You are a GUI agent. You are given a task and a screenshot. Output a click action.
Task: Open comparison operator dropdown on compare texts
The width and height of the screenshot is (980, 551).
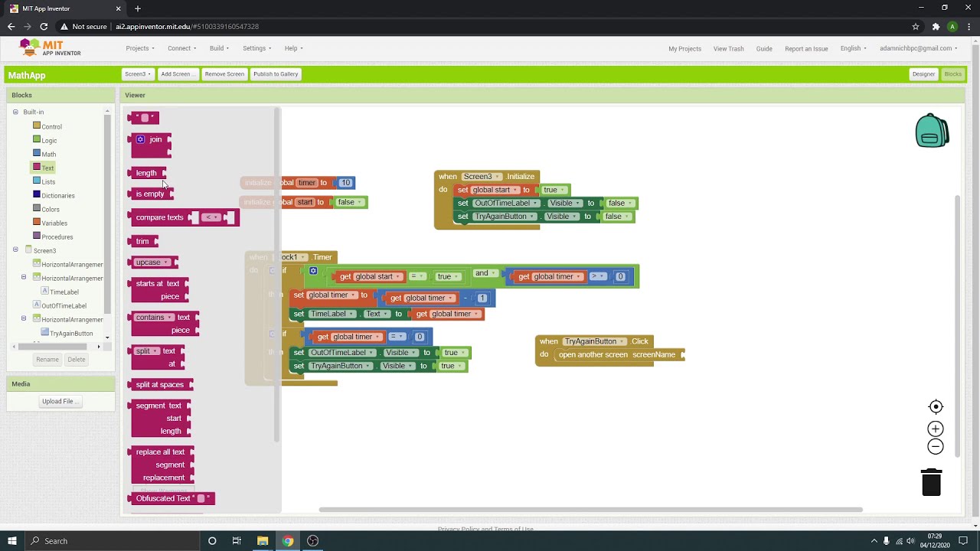(x=211, y=217)
